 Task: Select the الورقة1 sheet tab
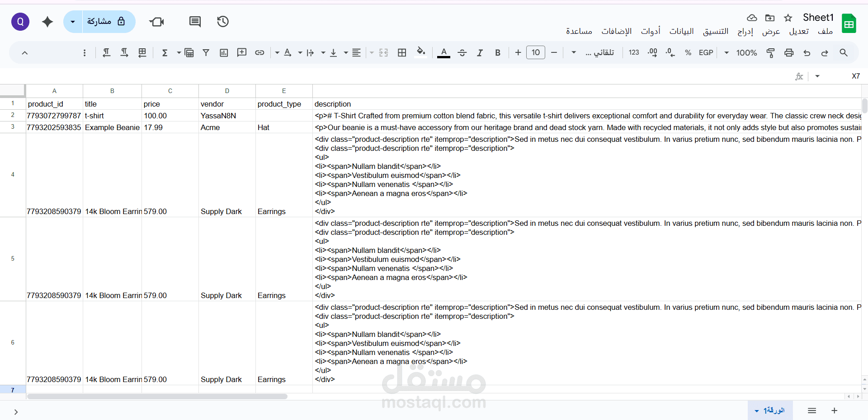point(770,411)
